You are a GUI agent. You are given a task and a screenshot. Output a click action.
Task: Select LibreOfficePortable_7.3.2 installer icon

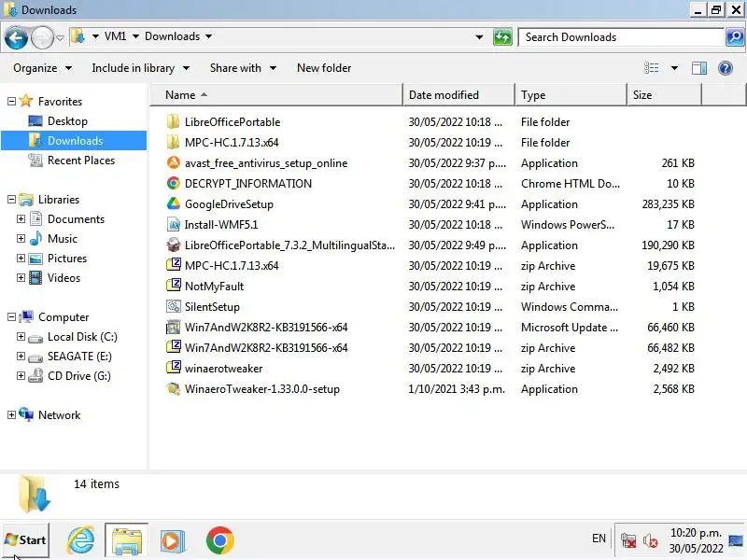[x=174, y=245]
